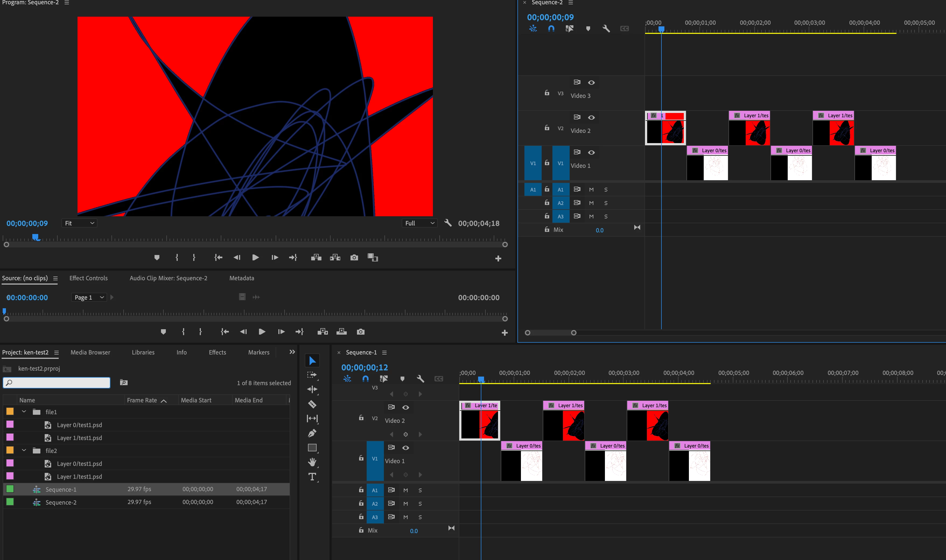
Task: Collapse the file1 bin folder
Action: tap(24, 412)
